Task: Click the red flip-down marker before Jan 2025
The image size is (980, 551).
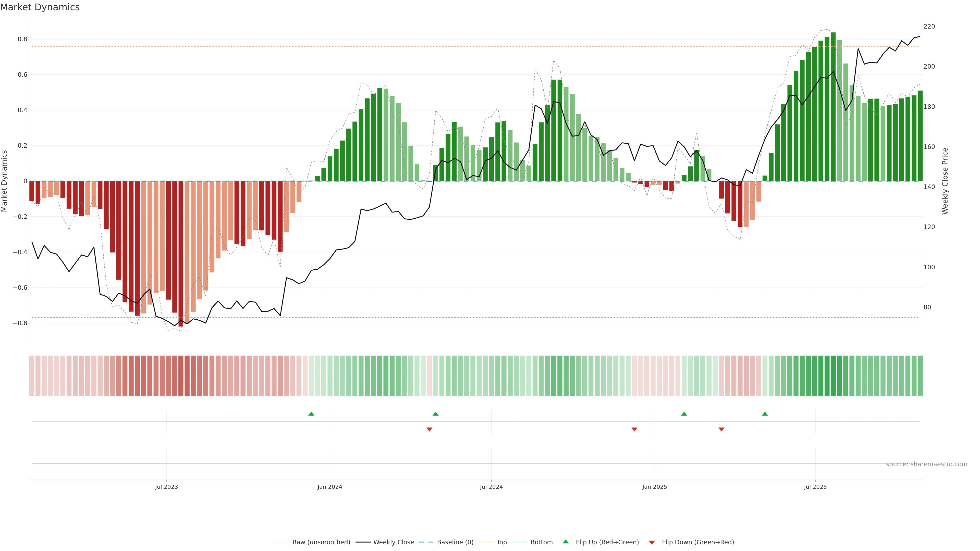Action: tap(634, 429)
